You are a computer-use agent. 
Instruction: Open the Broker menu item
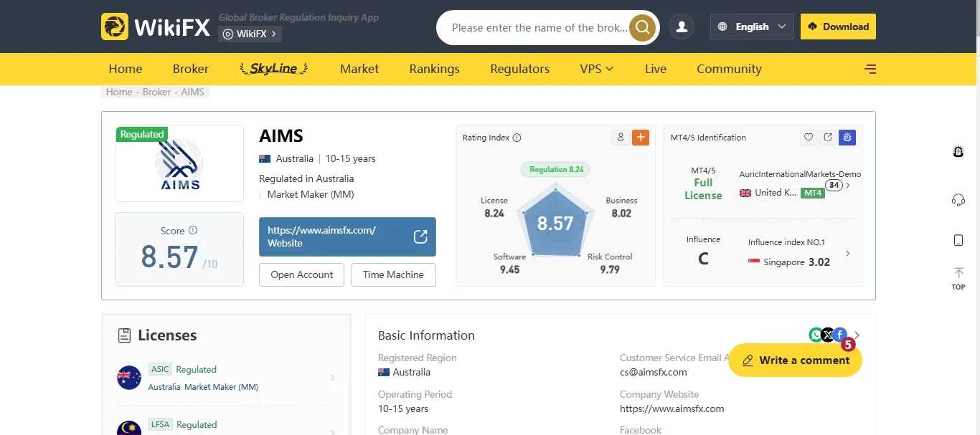point(191,69)
